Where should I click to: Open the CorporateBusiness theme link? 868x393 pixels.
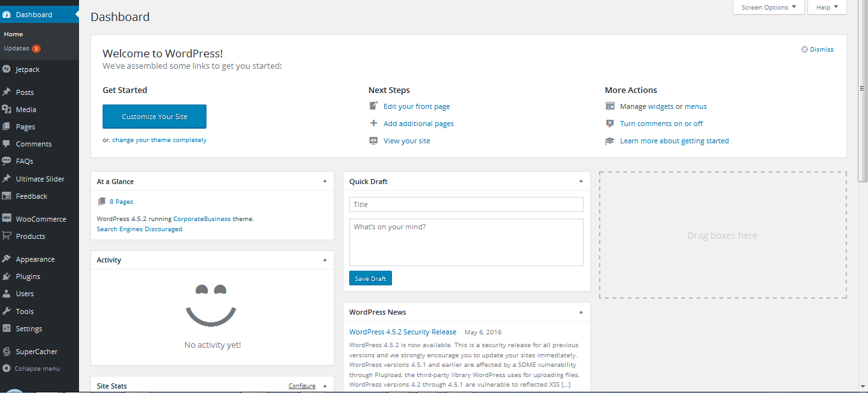coord(202,218)
